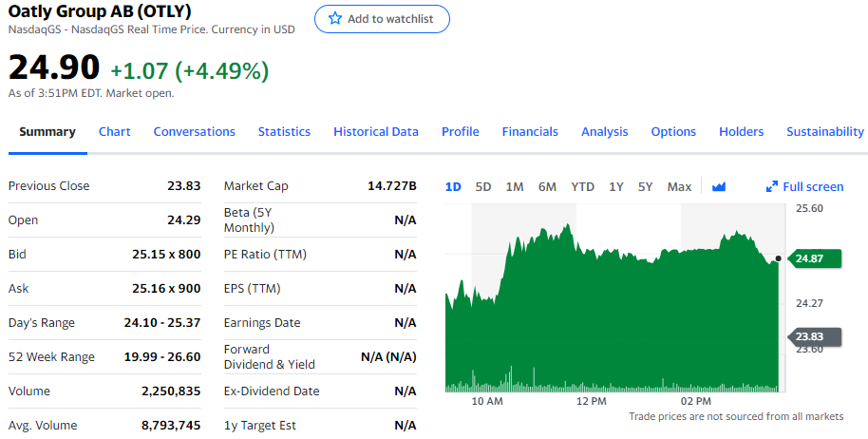Screen dimensions: 868x439
Task: Open the Financials tab
Action: pyautogui.click(x=530, y=132)
